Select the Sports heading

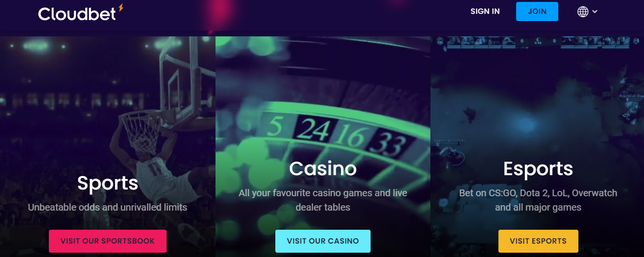(108, 183)
